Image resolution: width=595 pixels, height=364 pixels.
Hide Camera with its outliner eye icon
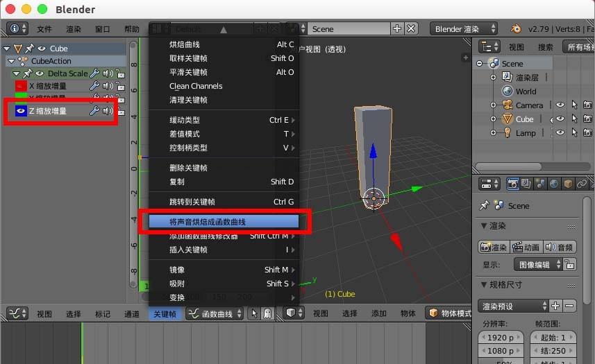click(x=560, y=105)
